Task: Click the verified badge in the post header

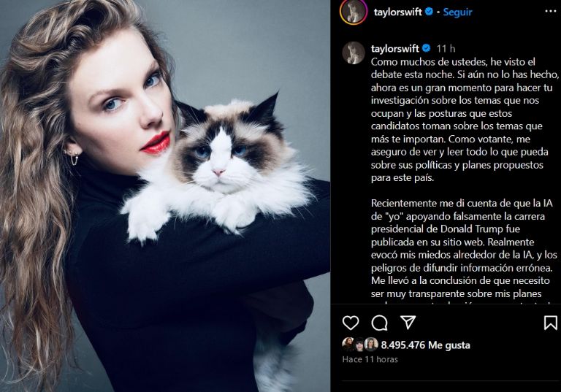Action: point(429,12)
